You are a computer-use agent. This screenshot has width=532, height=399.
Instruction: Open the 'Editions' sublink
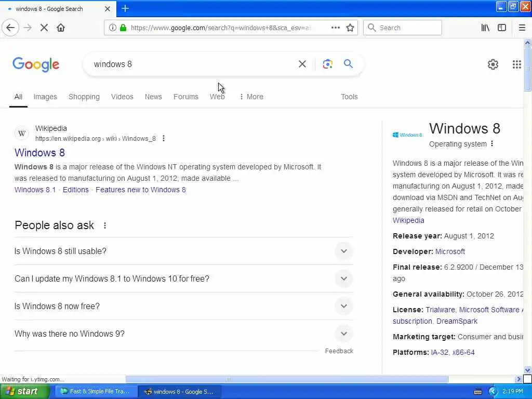(x=76, y=190)
